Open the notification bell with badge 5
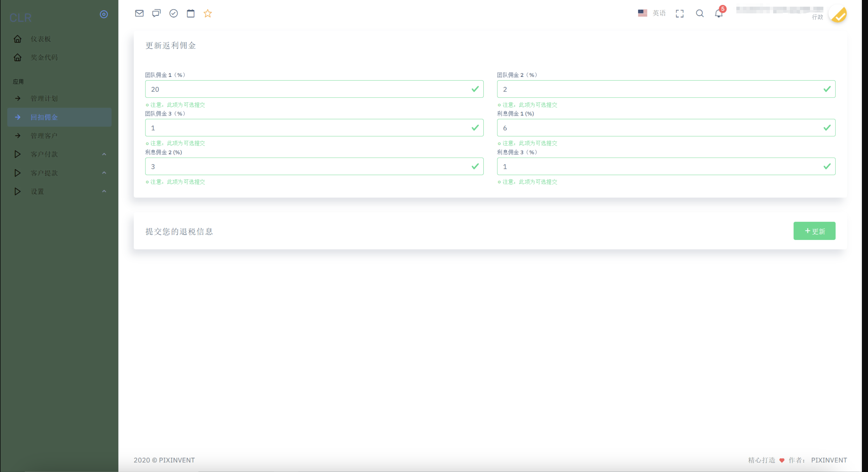868x472 pixels. tap(719, 13)
